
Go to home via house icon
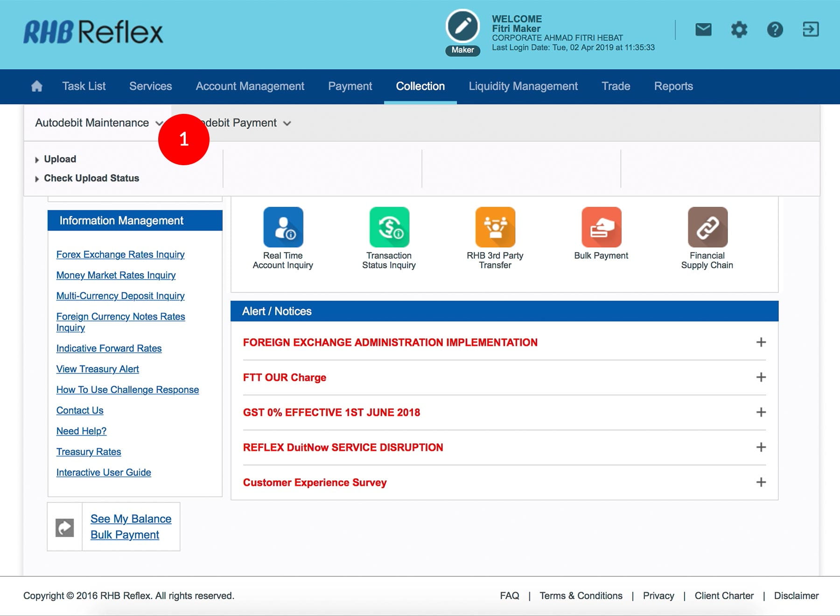point(37,86)
